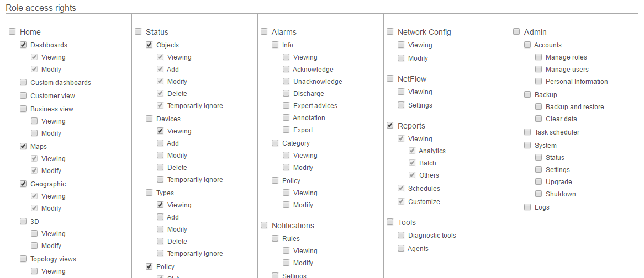
Task: Uncheck Viewing under Devices
Action: pos(160,131)
